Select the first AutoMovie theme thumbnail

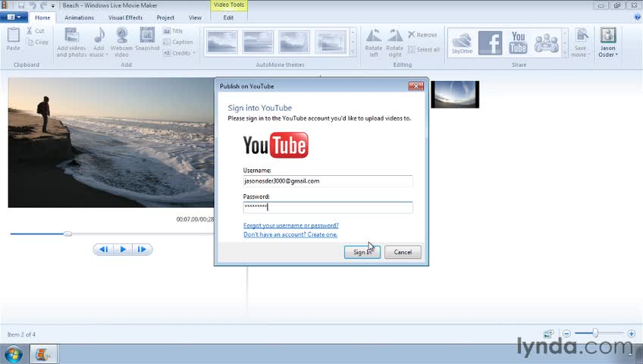point(222,42)
